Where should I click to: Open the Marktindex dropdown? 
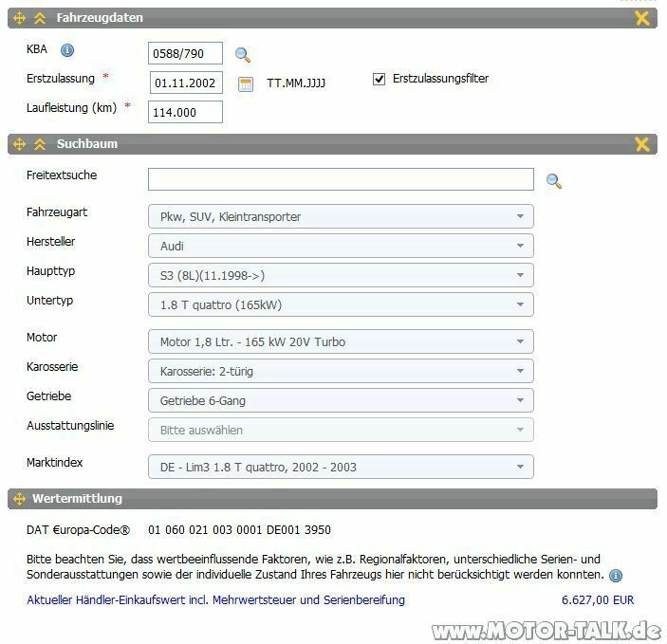click(341, 467)
